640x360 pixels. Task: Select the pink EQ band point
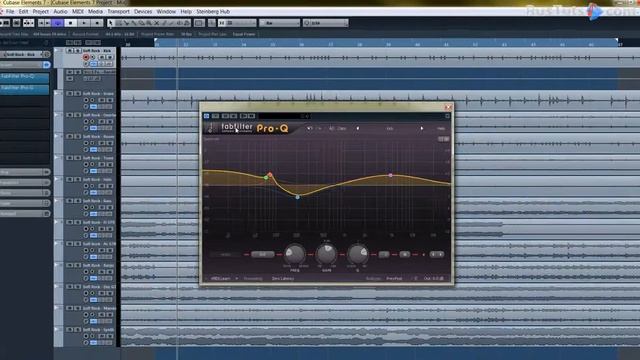(x=391, y=175)
